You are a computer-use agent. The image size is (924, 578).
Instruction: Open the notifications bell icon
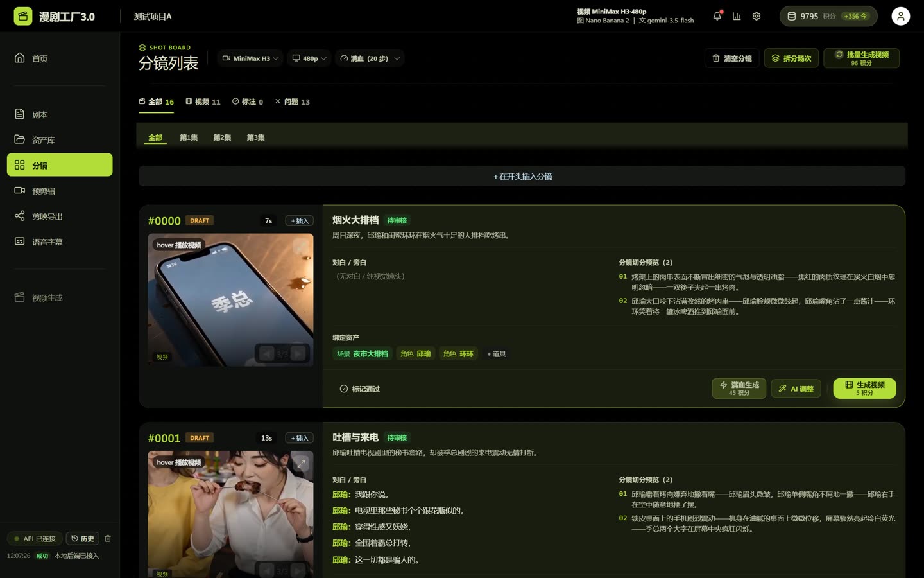717,16
